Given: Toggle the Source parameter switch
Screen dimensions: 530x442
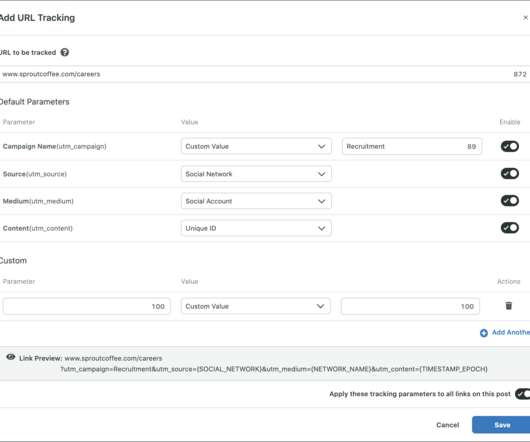Looking at the screenshot, I should coord(510,173).
